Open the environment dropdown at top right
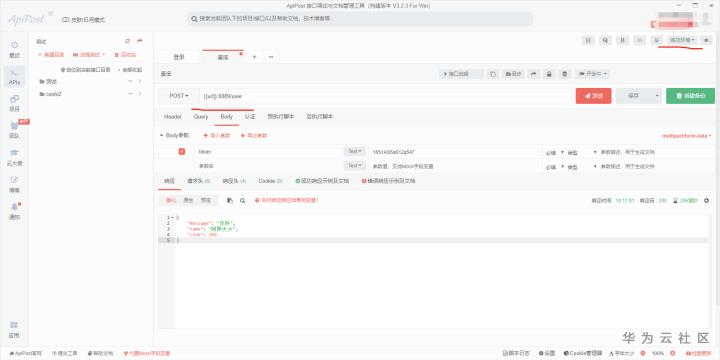720x360 pixels. (x=682, y=40)
